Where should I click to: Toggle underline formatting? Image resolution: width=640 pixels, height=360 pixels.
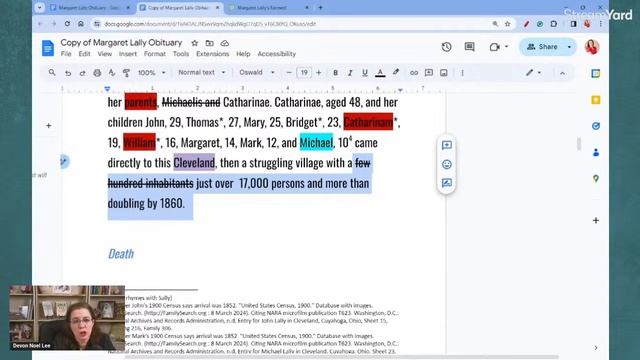point(364,73)
